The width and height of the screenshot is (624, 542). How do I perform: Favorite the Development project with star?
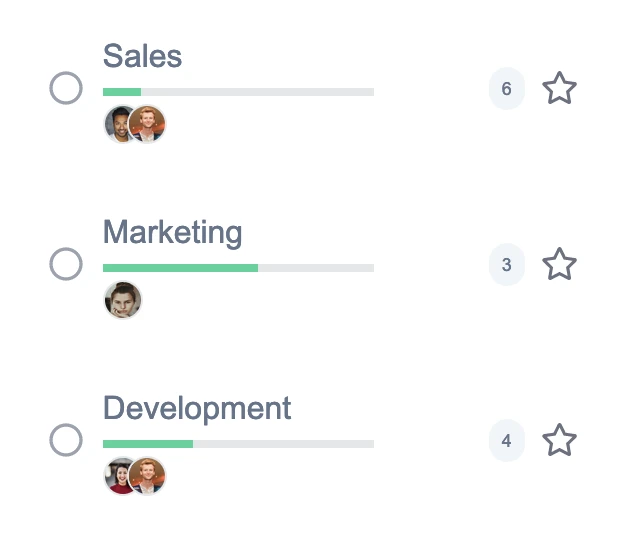(559, 440)
